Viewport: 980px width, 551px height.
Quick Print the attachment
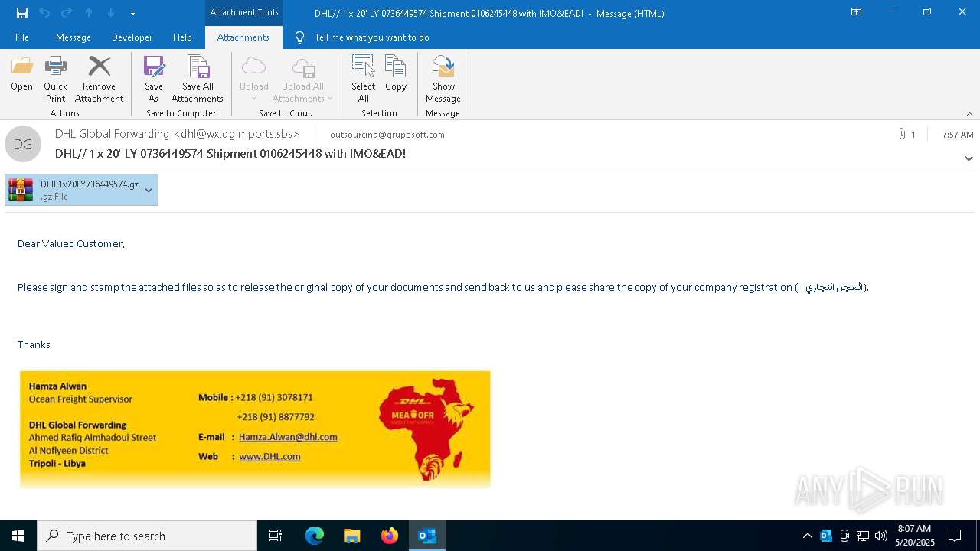(x=55, y=80)
